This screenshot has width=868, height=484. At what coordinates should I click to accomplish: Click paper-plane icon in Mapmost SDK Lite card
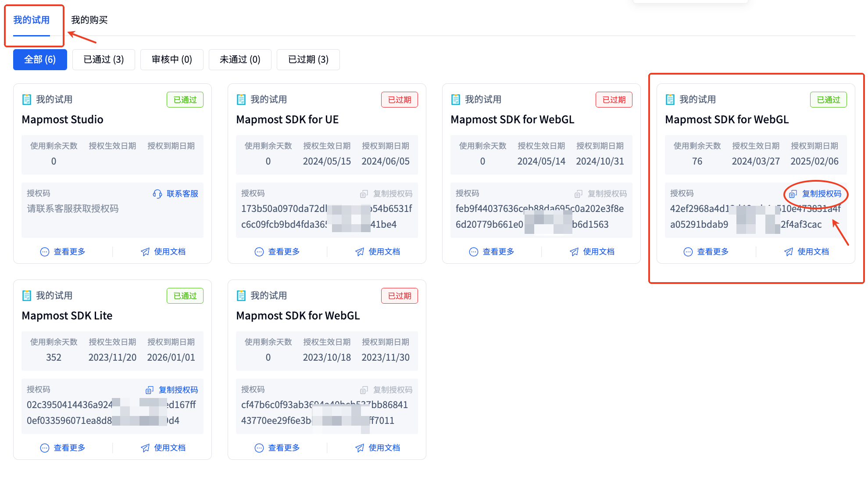click(x=145, y=448)
